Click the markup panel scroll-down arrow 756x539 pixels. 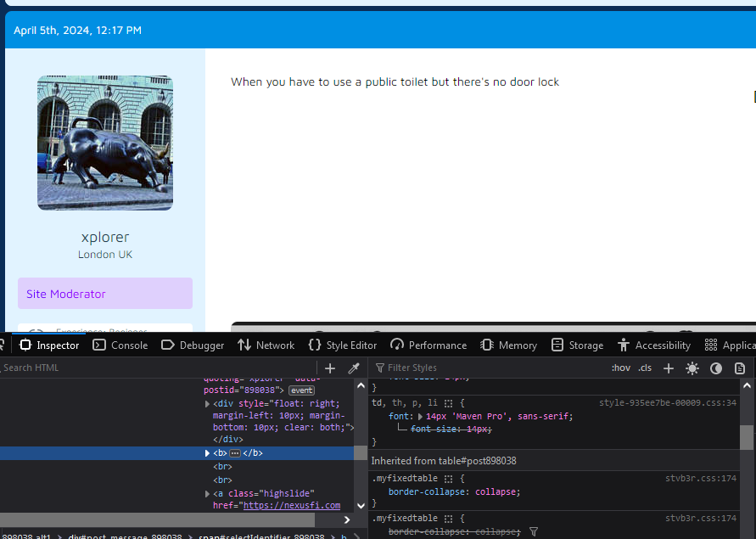361,506
